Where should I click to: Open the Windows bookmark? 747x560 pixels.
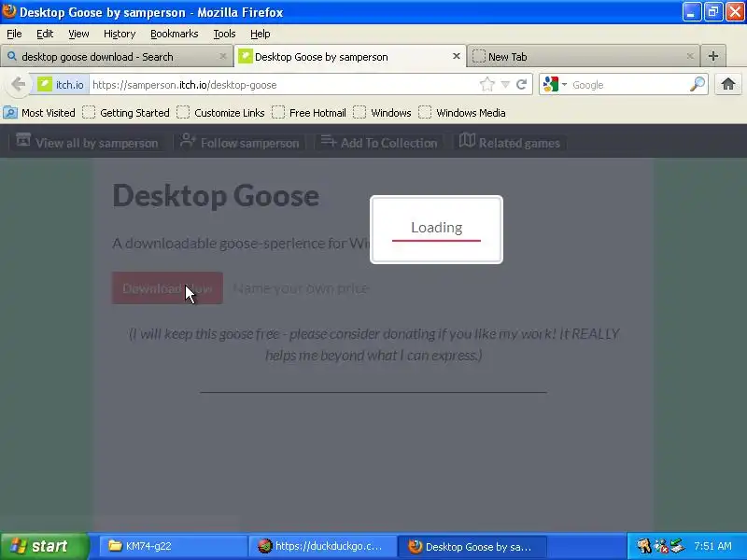click(382, 113)
